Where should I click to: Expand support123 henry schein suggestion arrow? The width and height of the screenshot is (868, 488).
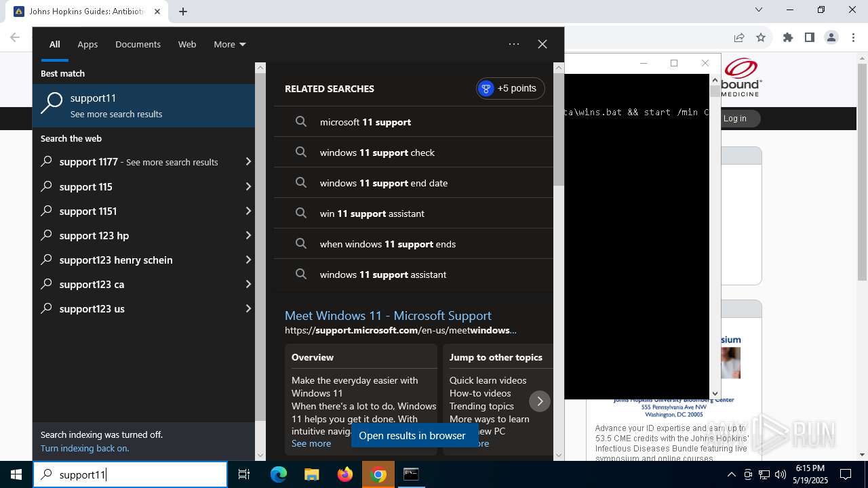(x=248, y=260)
